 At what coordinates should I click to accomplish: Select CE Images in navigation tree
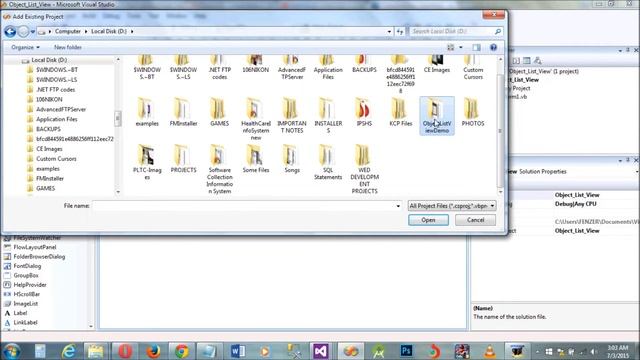pyautogui.click(x=49, y=149)
